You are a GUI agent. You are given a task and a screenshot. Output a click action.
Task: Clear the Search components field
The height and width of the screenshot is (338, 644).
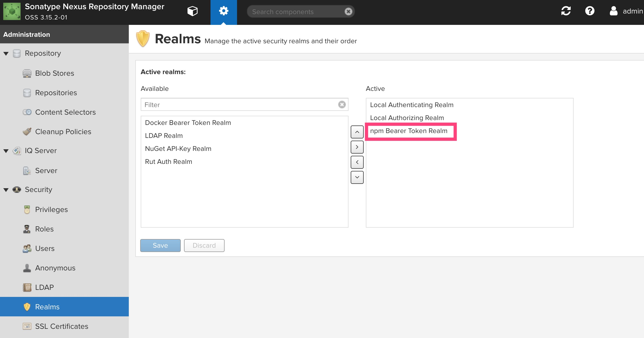point(348,11)
